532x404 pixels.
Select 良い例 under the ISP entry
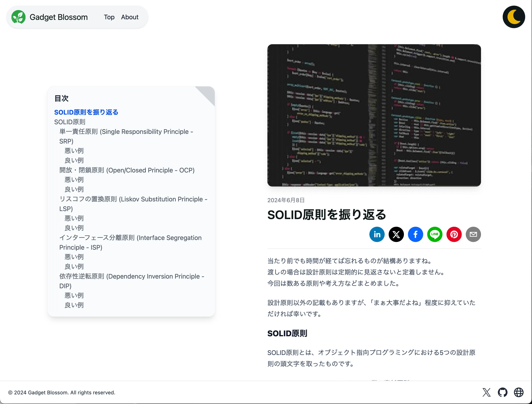74,266
